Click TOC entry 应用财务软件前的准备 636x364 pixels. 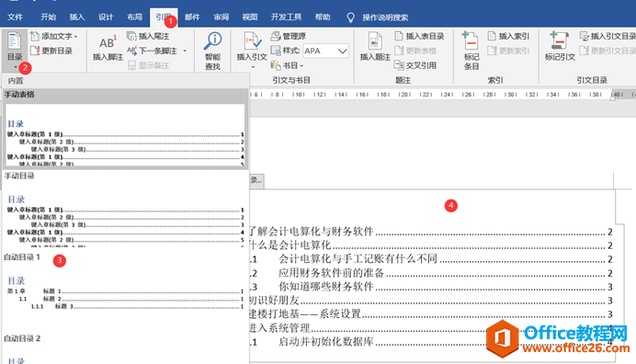pyautogui.click(x=331, y=273)
